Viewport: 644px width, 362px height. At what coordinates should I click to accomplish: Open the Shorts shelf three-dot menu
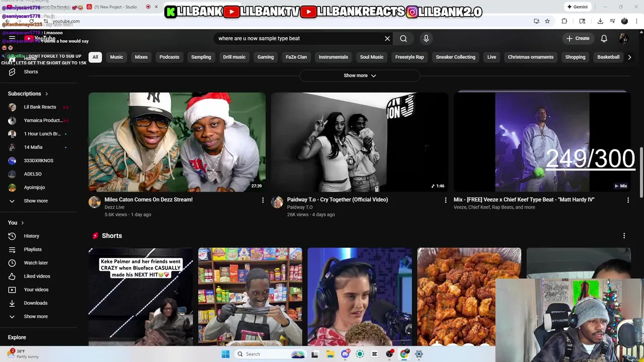pyautogui.click(x=624, y=236)
